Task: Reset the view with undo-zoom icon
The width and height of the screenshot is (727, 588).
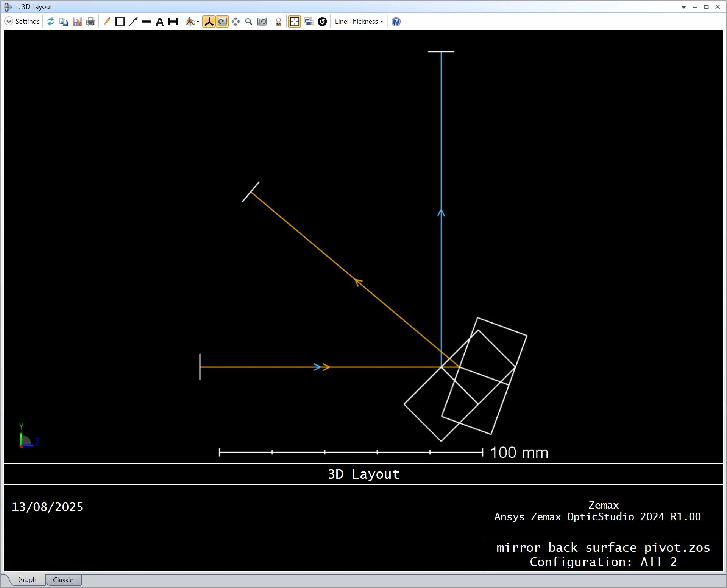Action: pos(262,22)
